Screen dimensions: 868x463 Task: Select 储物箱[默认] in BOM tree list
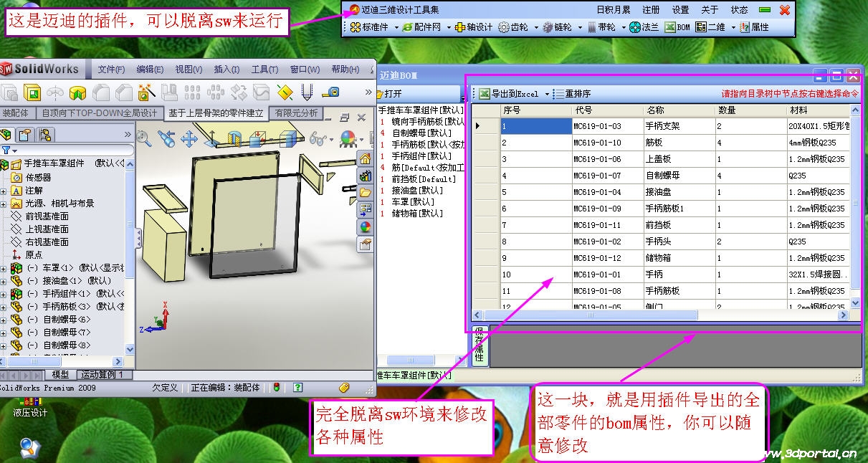pyautogui.click(x=417, y=214)
